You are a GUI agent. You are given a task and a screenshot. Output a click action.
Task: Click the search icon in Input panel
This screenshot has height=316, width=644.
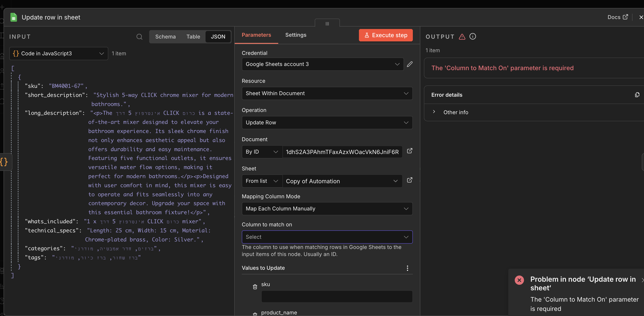click(x=139, y=37)
